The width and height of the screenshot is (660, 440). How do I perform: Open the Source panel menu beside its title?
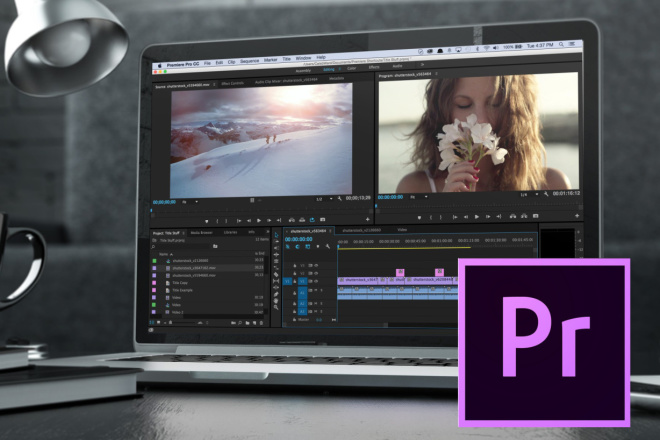214,85
